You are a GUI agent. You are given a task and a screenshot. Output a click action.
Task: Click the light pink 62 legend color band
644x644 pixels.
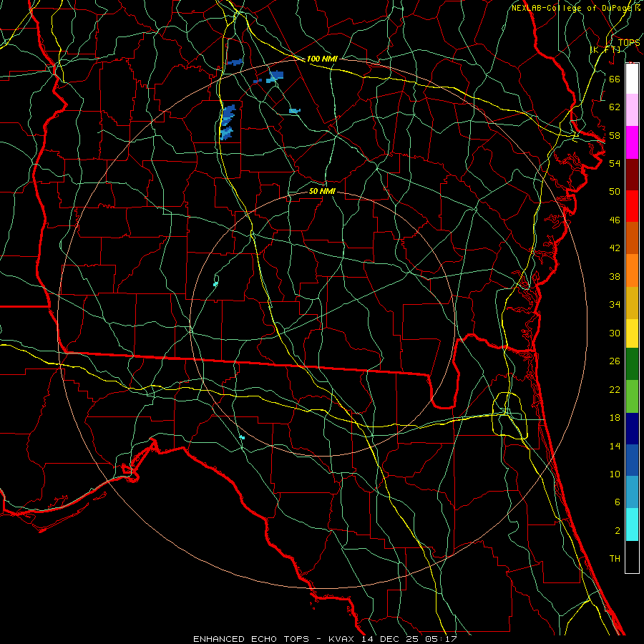pos(632,109)
